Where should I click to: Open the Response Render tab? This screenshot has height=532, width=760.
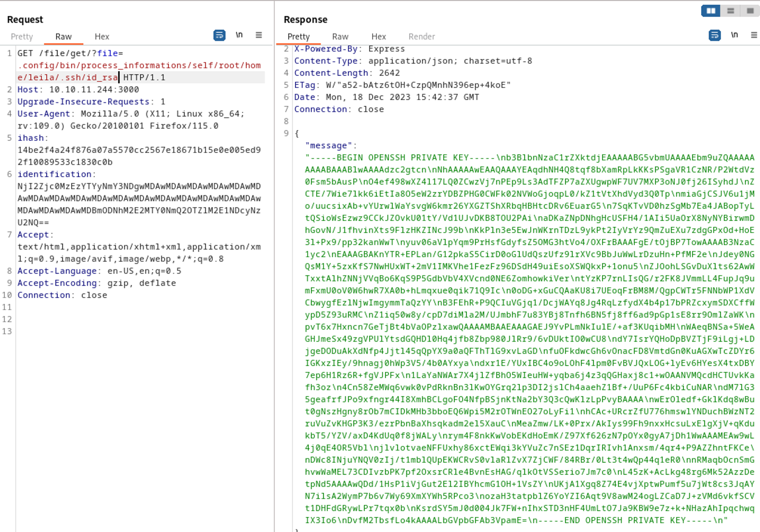421,37
